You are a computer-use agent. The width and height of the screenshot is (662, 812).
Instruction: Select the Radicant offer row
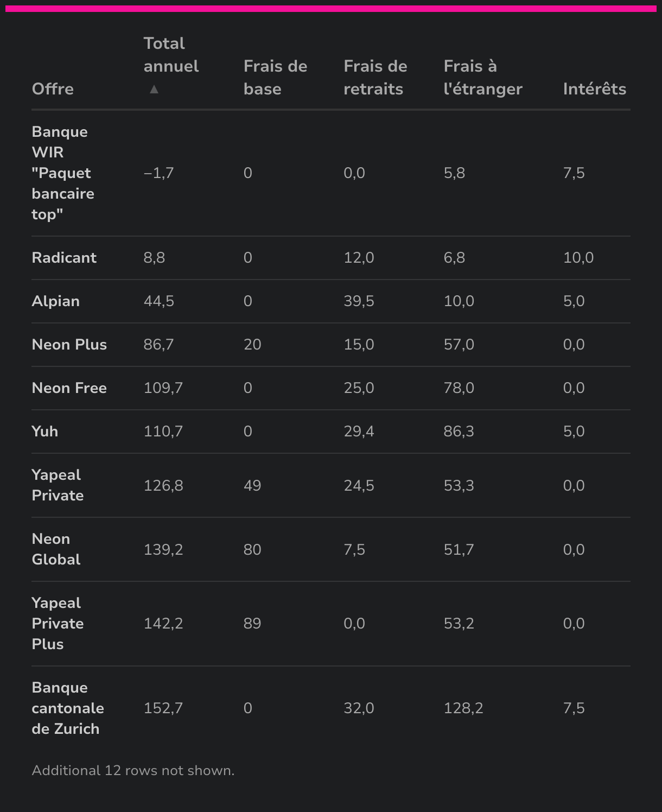(331, 258)
